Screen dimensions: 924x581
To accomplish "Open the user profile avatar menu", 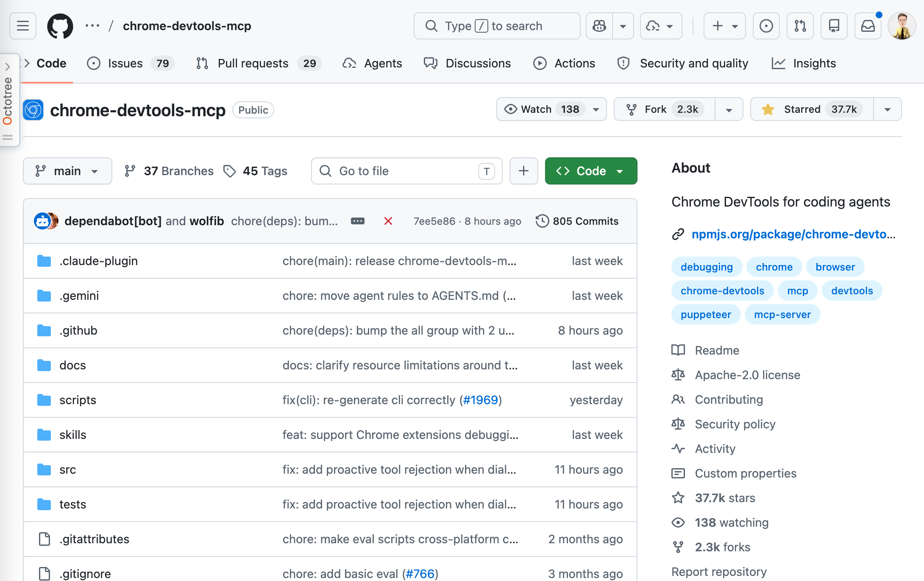I will [902, 26].
